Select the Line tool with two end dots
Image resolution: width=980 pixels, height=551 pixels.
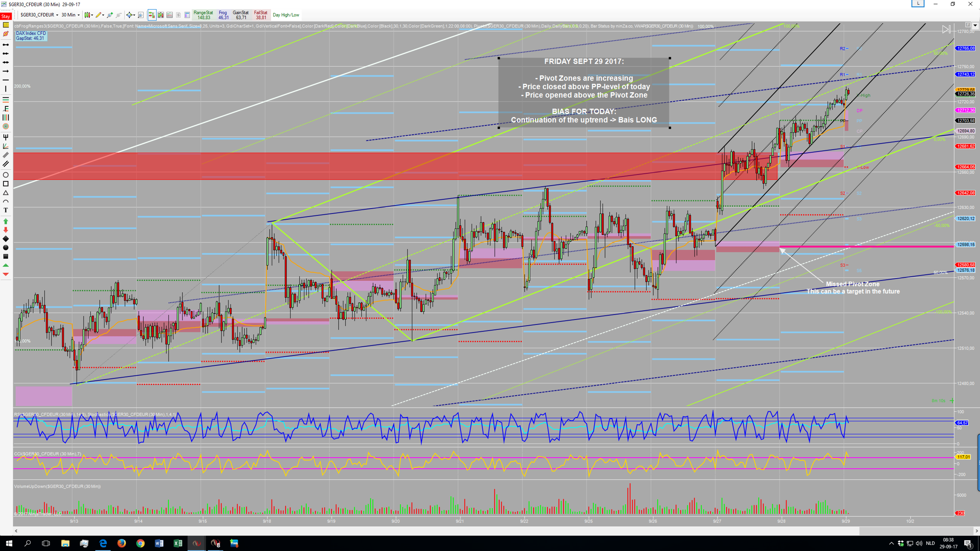[6, 45]
